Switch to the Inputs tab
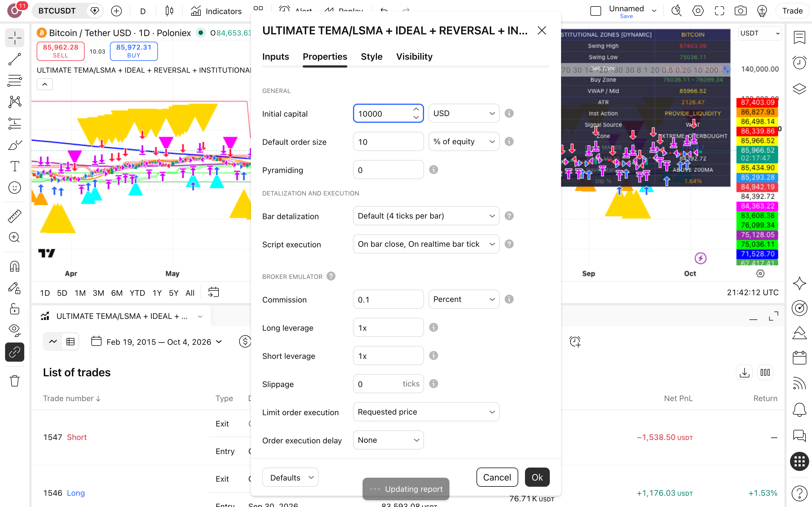The image size is (812, 507). click(275, 56)
